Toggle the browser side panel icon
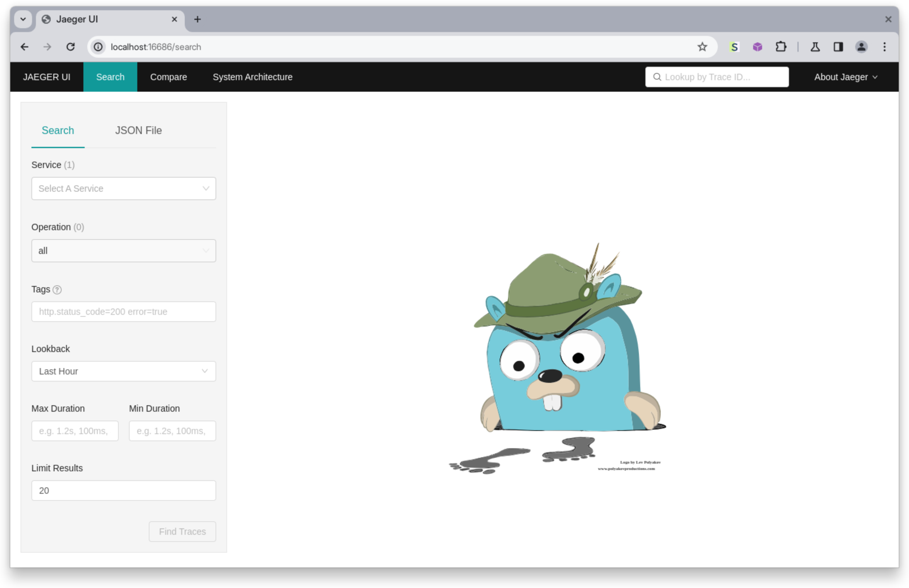Screen dimensions: 909x588 838,47
